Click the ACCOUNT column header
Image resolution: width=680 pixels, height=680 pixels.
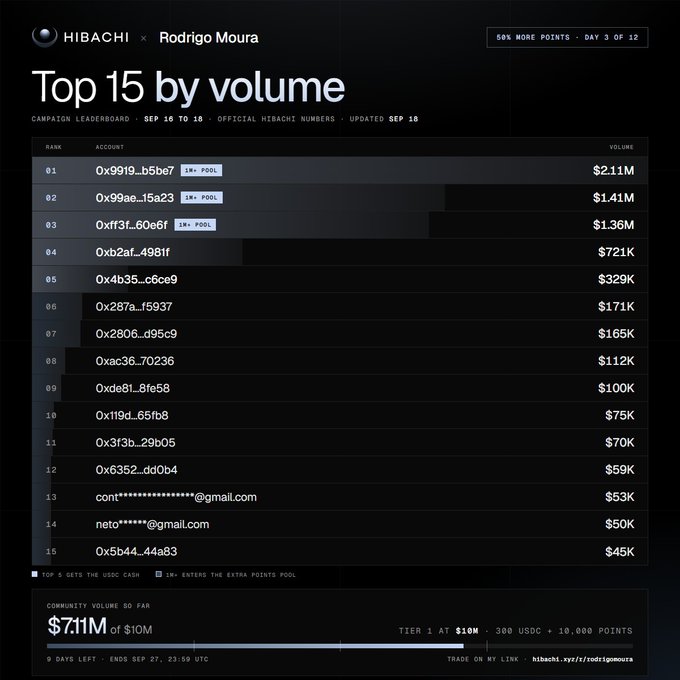coord(110,147)
